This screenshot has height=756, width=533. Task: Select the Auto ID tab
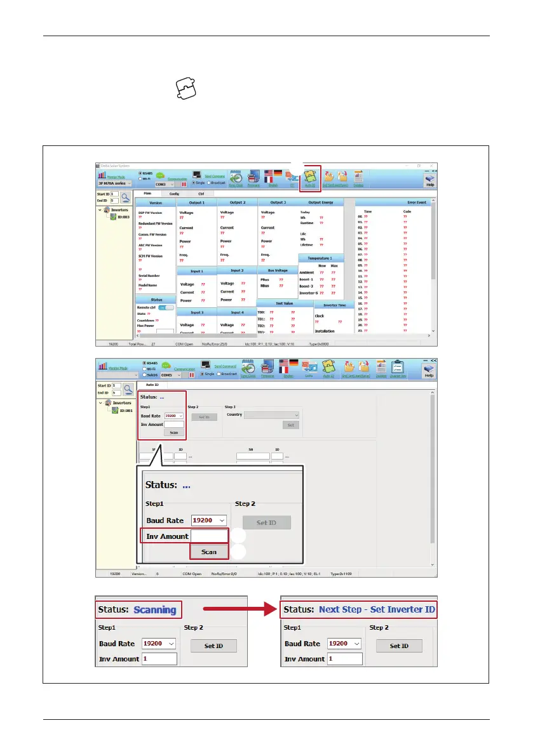point(152,384)
